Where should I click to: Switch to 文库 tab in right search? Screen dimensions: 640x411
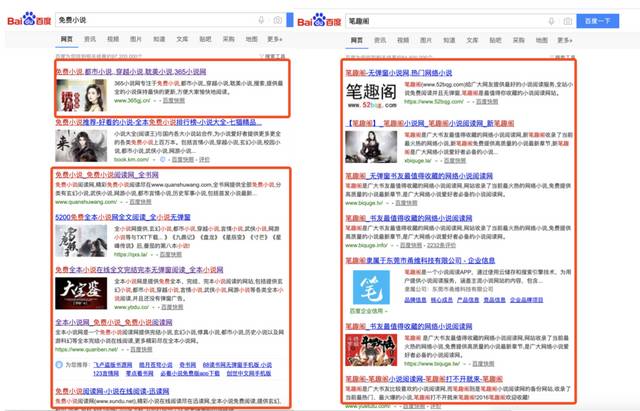(x=472, y=40)
